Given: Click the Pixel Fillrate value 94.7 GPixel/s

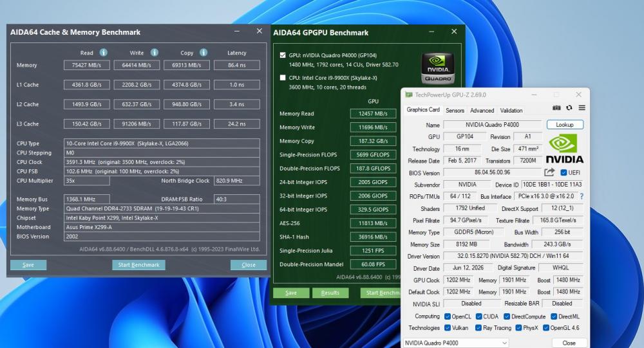Looking at the screenshot, I should 466,221.
